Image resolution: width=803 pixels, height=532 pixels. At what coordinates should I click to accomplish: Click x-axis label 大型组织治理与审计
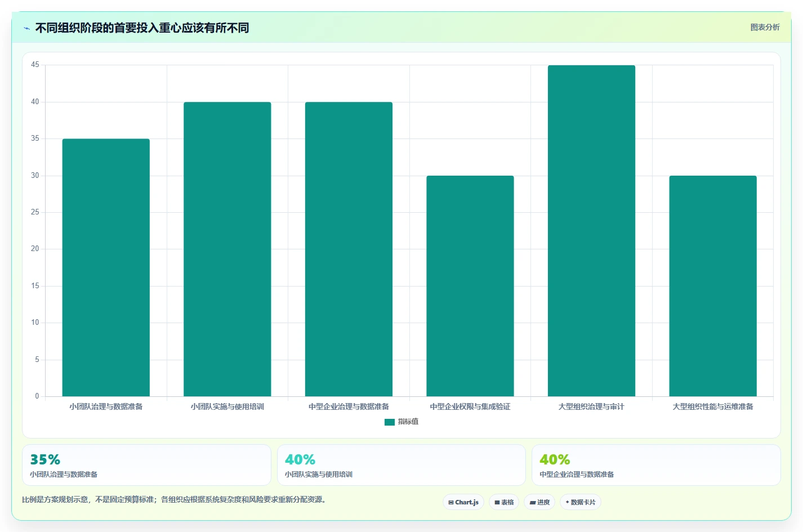click(x=591, y=406)
